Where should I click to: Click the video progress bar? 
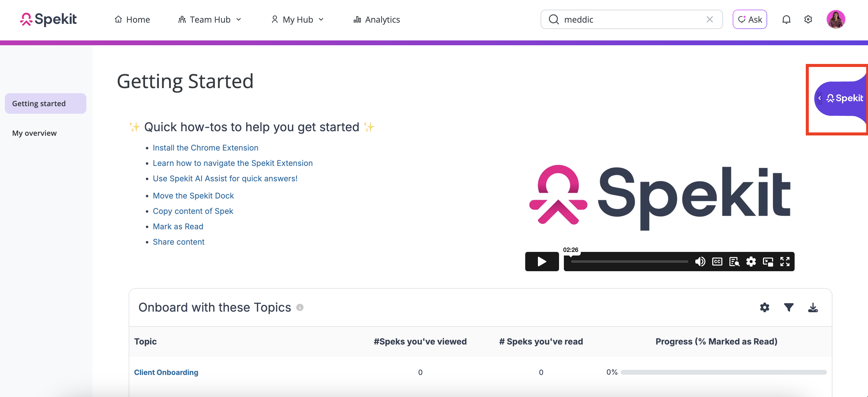click(x=629, y=262)
